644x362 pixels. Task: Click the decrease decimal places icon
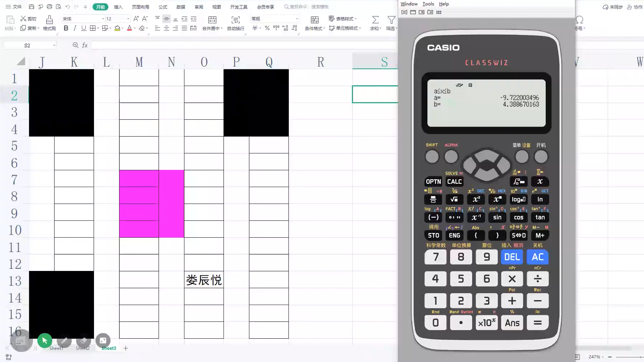294,28
